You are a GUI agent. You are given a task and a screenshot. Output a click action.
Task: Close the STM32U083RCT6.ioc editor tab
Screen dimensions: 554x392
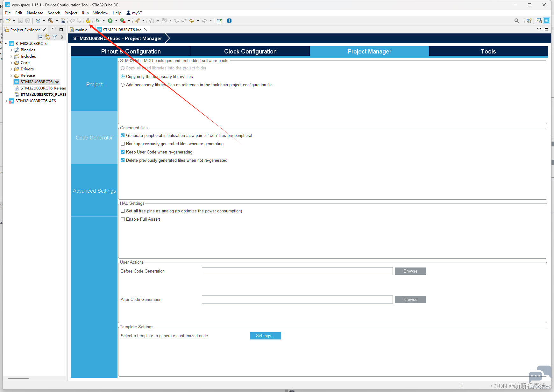coord(146,30)
